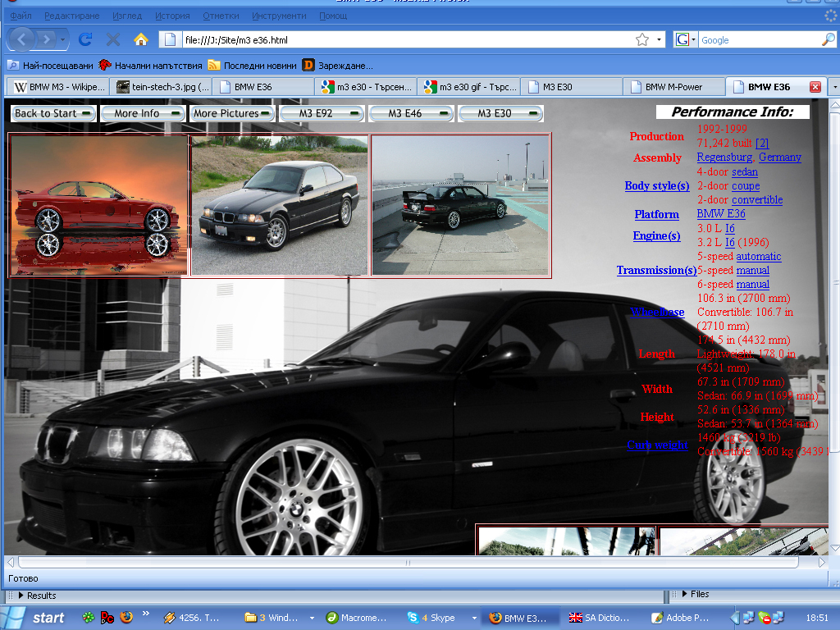The height and width of the screenshot is (630, 840).
Task: Open the Помощ menu
Action: (x=333, y=16)
